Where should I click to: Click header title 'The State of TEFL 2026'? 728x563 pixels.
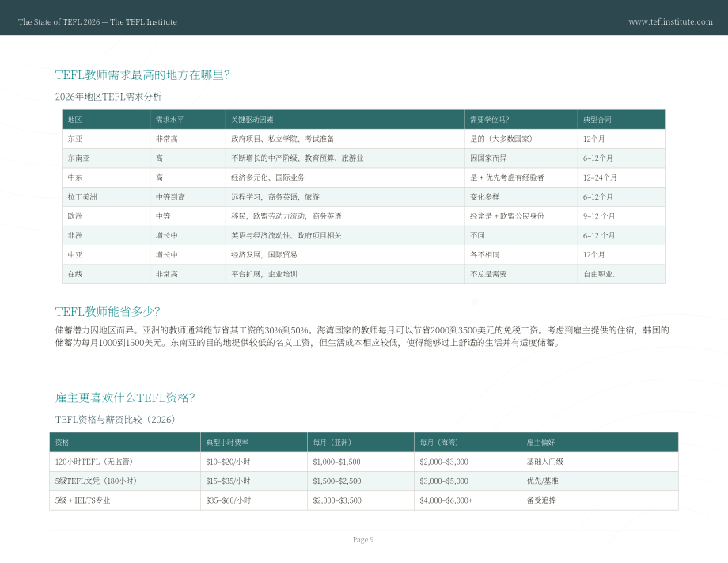[x=59, y=22]
